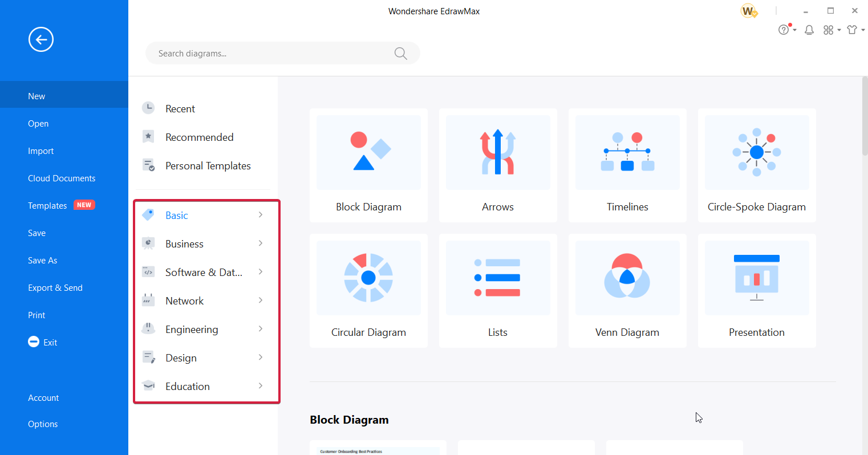Select the Lists diagram tile
Image resolution: width=868 pixels, height=455 pixels.
498,291
